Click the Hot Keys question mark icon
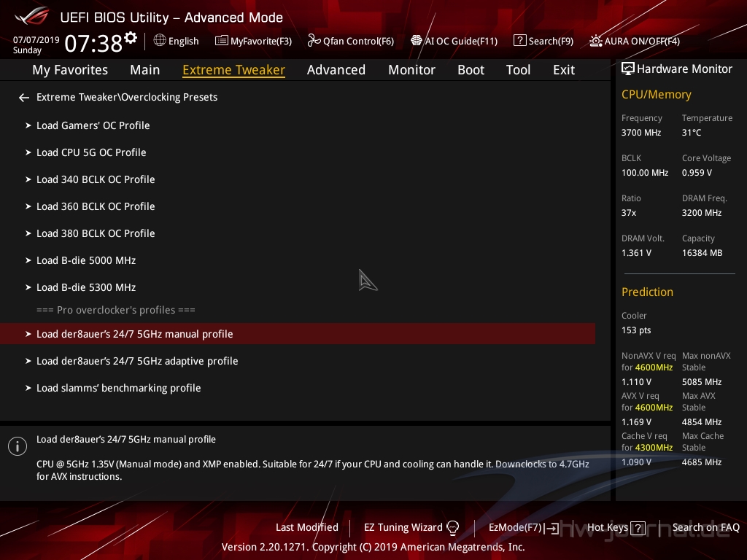Screen dimensions: 747x560 (638, 528)
